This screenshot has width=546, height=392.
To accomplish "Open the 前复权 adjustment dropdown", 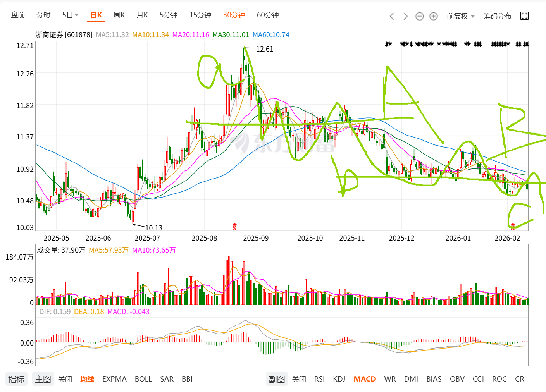I will point(460,16).
